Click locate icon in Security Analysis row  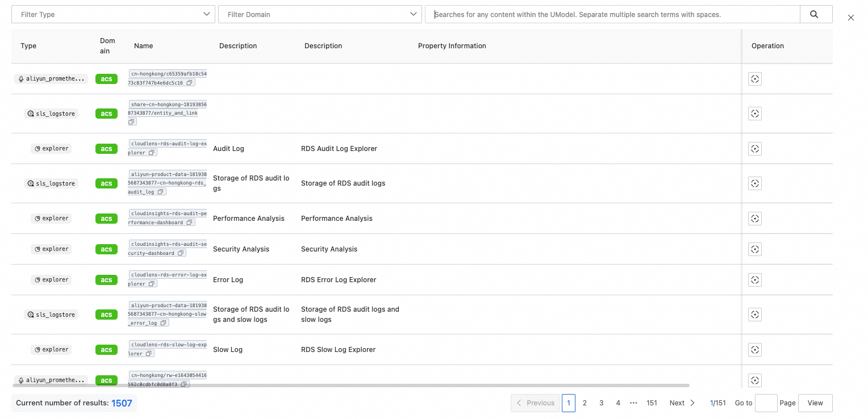[754, 249]
